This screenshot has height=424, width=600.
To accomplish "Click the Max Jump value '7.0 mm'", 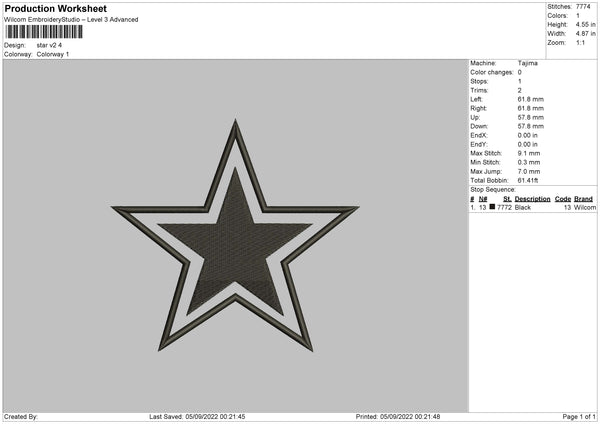I will tap(529, 172).
